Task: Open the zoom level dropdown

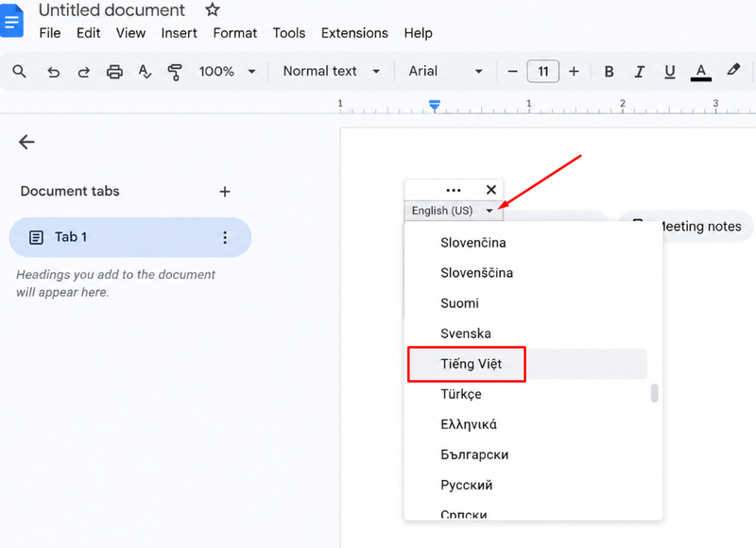Action: [x=227, y=71]
